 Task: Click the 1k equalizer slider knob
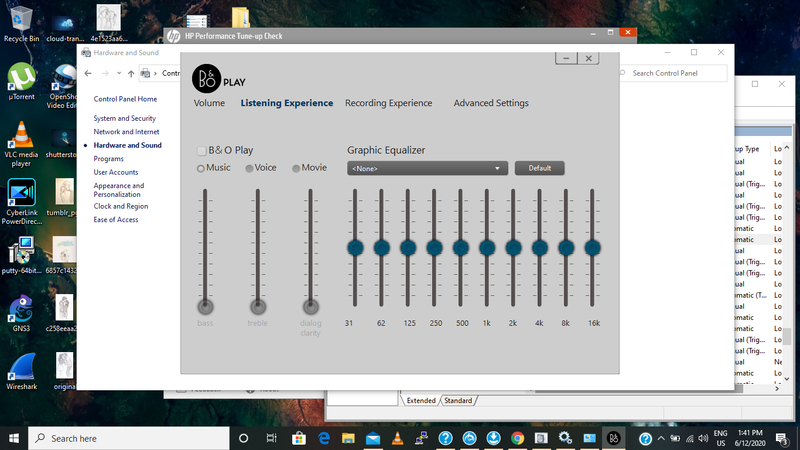[x=487, y=248]
